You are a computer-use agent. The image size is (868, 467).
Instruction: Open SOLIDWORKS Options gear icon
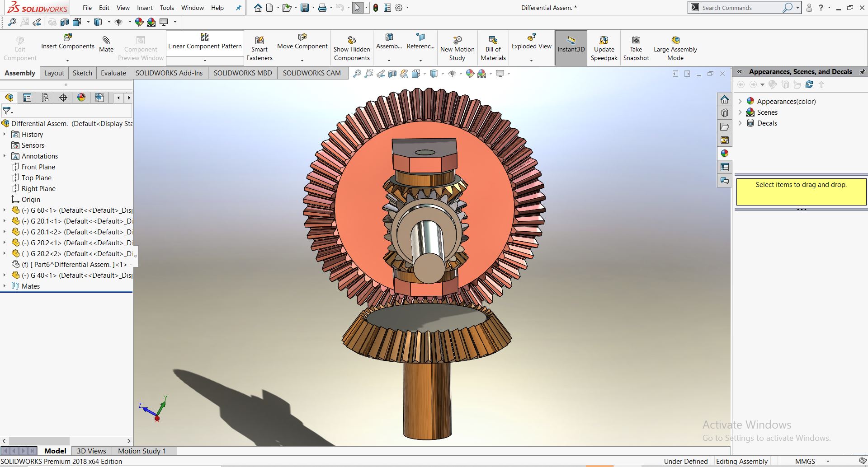(x=399, y=8)
